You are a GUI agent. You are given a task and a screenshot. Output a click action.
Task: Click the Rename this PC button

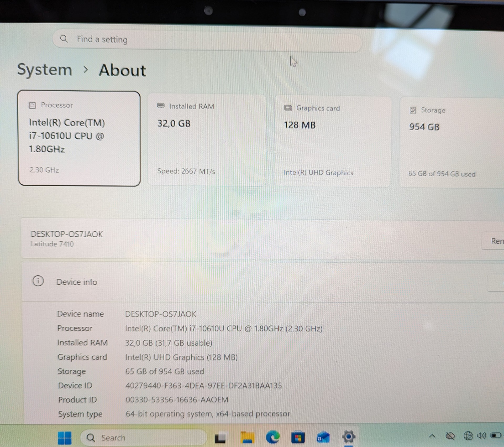[493, 241]
